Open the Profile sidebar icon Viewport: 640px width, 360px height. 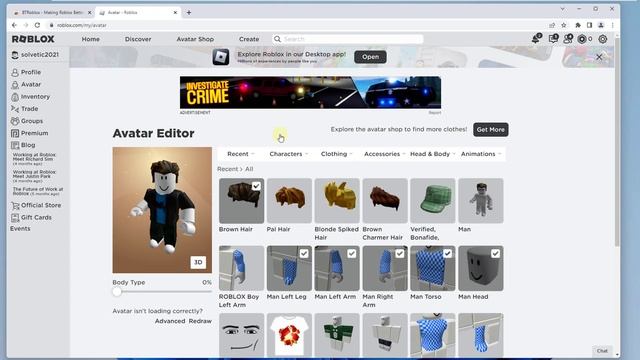(15, 72)
